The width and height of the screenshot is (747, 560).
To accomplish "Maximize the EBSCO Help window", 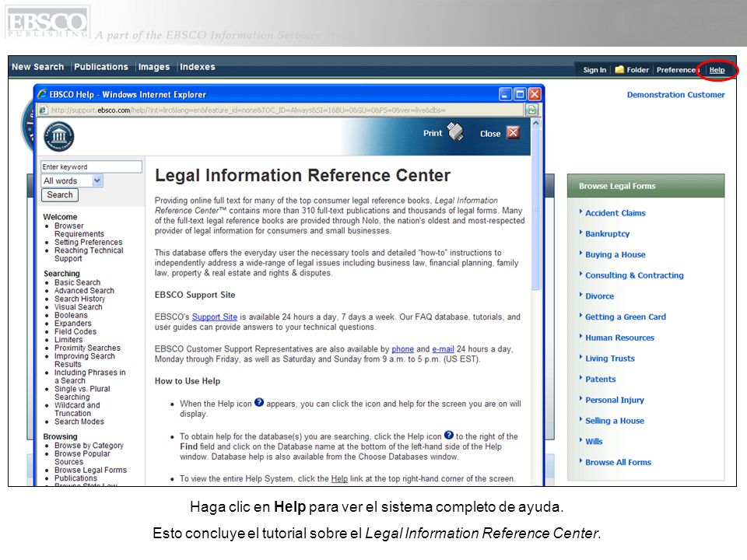I will coord(521,94).
